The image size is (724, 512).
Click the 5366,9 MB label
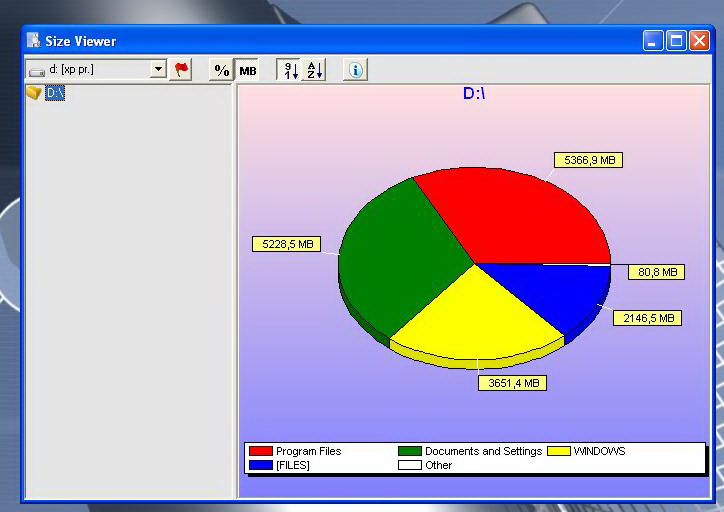(589, 160)
